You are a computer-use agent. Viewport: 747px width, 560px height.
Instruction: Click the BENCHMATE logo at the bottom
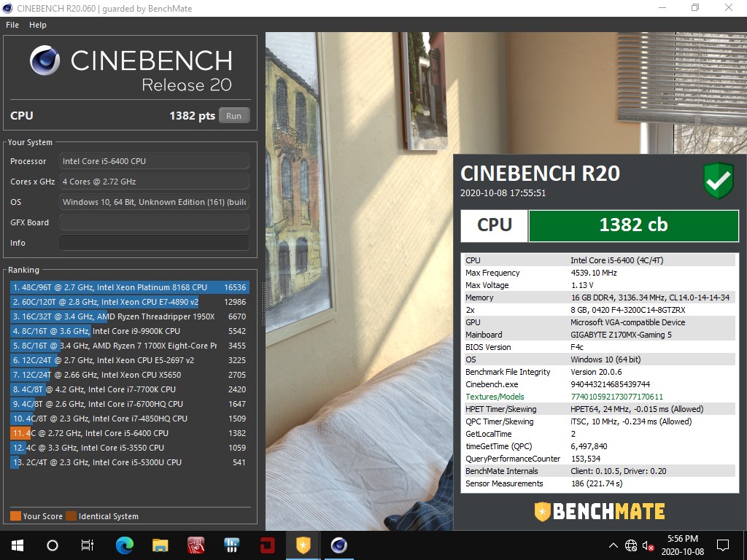click(x=600, y=511)
